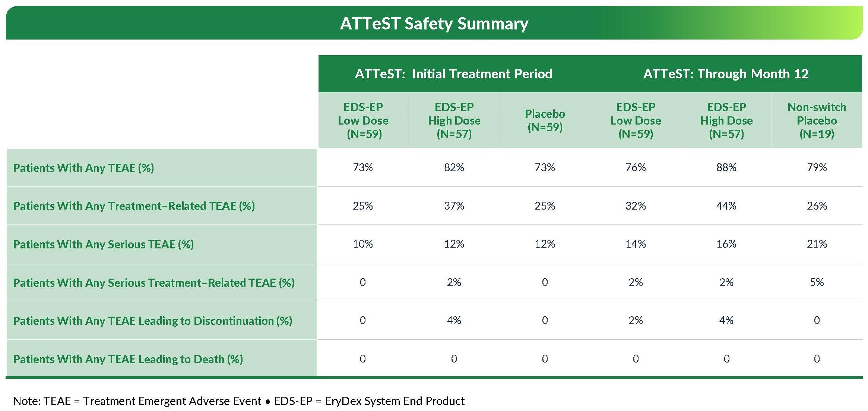Select the 82% cell in Any TEAE row
868x411 pixels.
click(x=454, y=167)
